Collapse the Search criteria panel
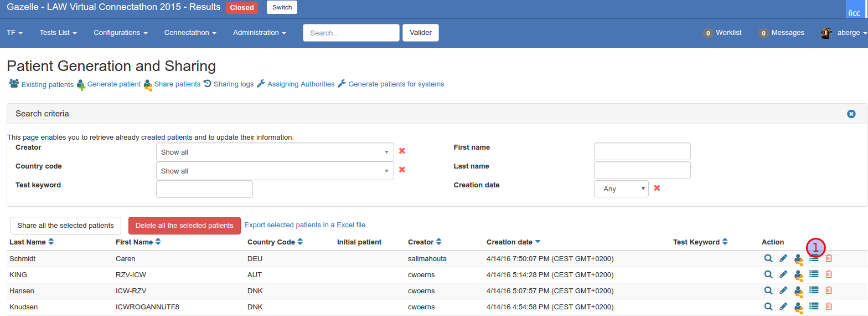 point(851,114)
